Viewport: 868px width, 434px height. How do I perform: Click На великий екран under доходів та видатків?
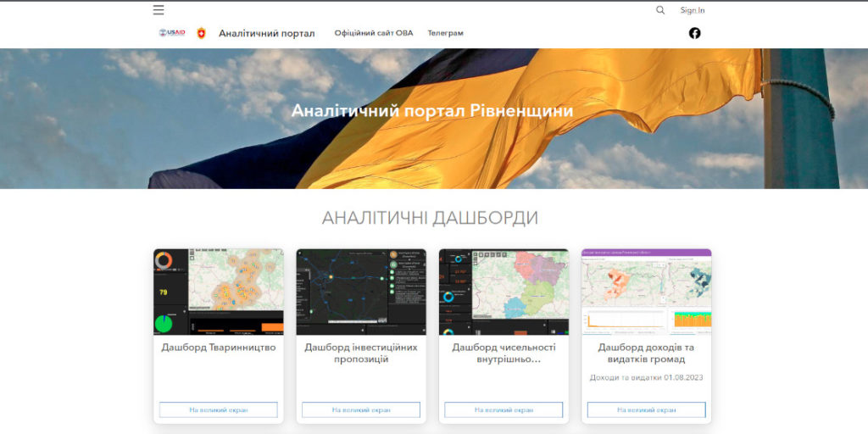point(646,409)
